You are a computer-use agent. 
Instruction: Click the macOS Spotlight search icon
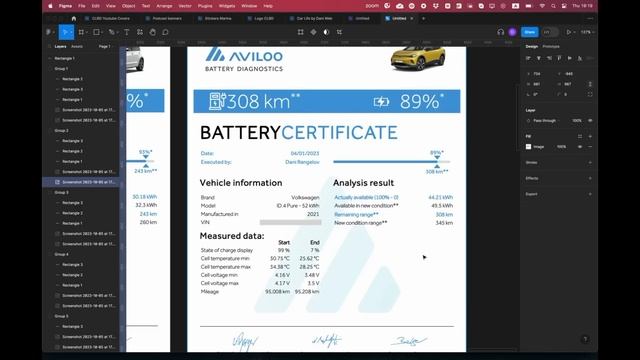pyautogui.click(x=553, y=6)
